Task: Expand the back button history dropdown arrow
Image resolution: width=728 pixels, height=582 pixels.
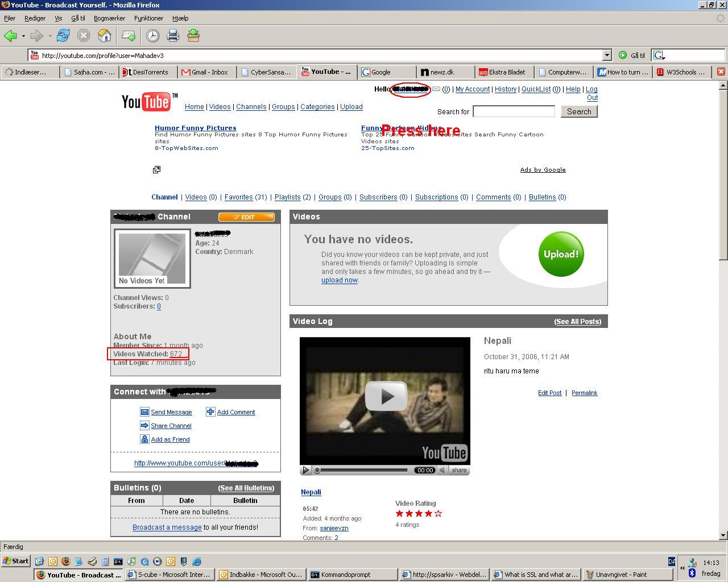Action: 23,36
